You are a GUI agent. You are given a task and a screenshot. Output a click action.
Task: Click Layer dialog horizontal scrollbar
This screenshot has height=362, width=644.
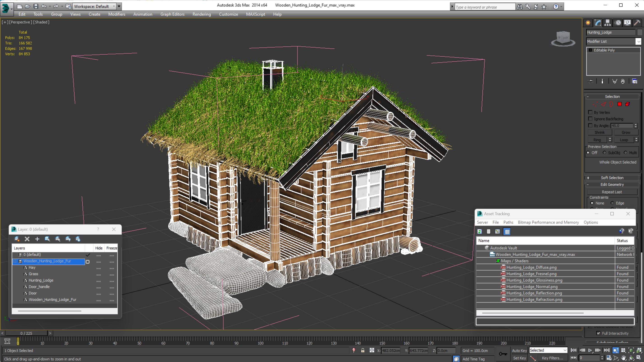(49, 311)
